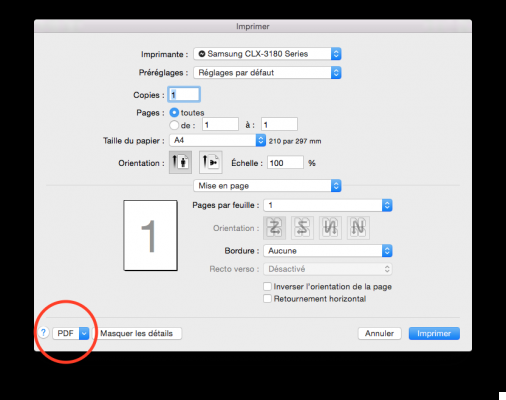
Task: Choose the Z-pattern layout direction icon
Action: tap(275, 228)
